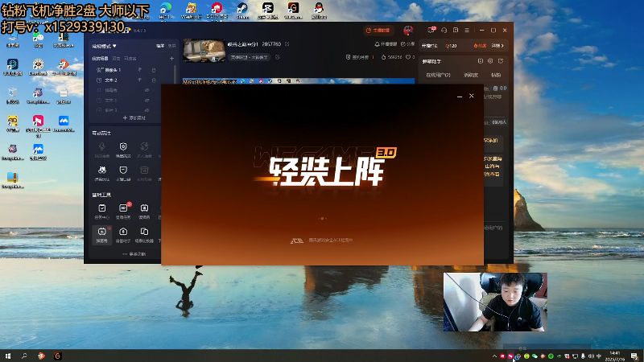Open the Edge desktop shortcut

tap(166, 10)
